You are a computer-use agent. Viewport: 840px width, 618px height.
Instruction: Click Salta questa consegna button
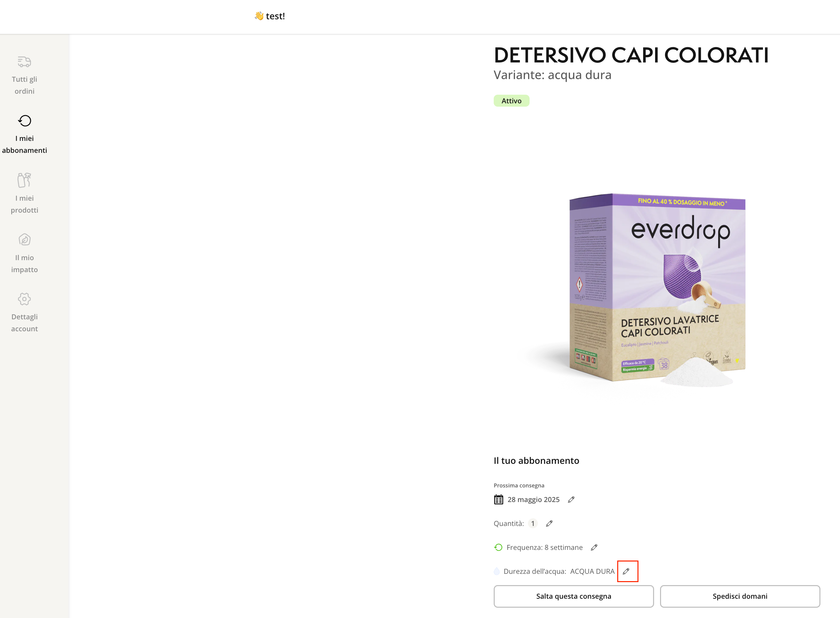point(573,596)
